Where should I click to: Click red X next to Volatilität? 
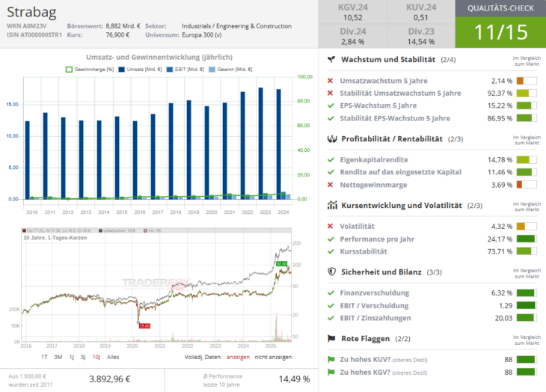click(x=330, y=226)
